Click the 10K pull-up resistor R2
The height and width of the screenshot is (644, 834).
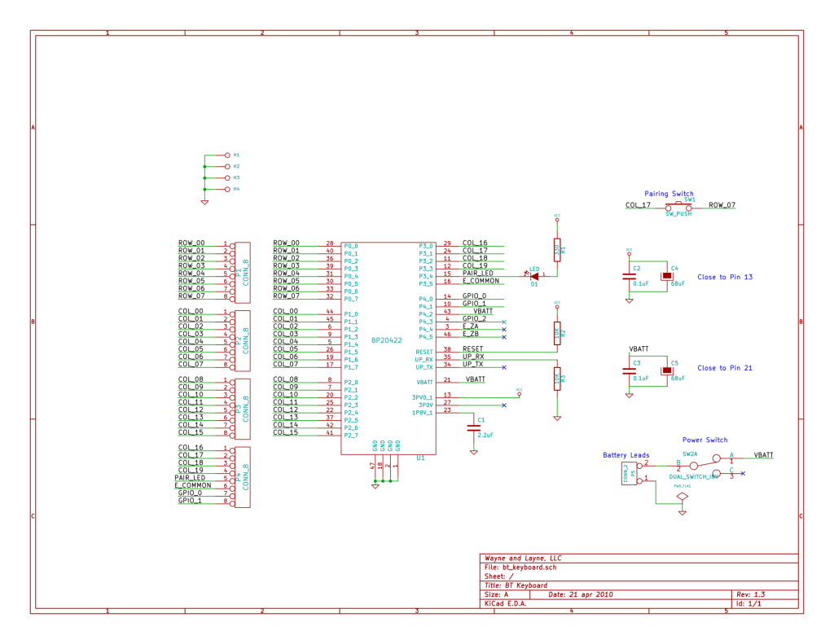[557, 331]
